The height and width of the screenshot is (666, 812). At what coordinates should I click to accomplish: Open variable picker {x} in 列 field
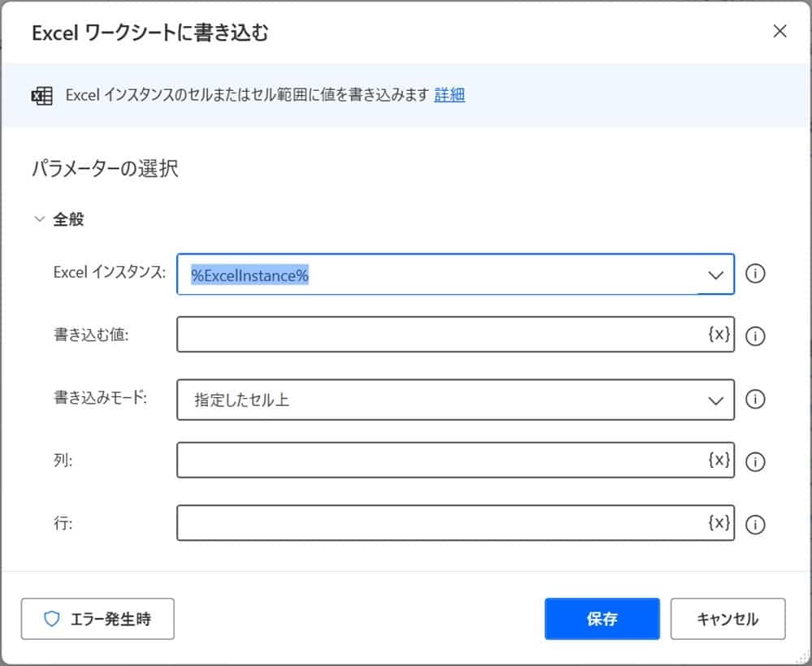point(719,460)
